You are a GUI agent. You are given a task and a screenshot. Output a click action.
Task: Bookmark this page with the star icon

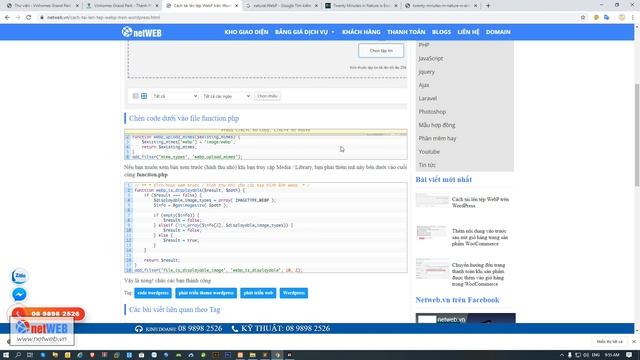583,18
